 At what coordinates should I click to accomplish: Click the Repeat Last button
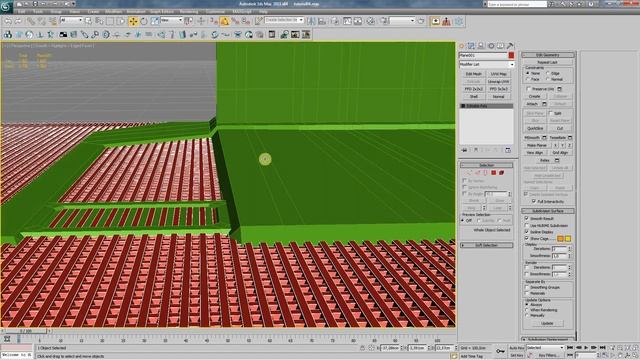click(547, 62)
